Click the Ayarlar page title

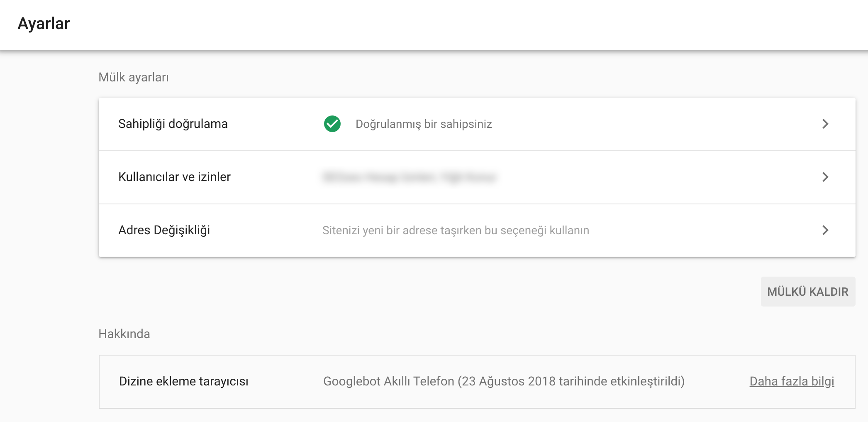(44, 24)
